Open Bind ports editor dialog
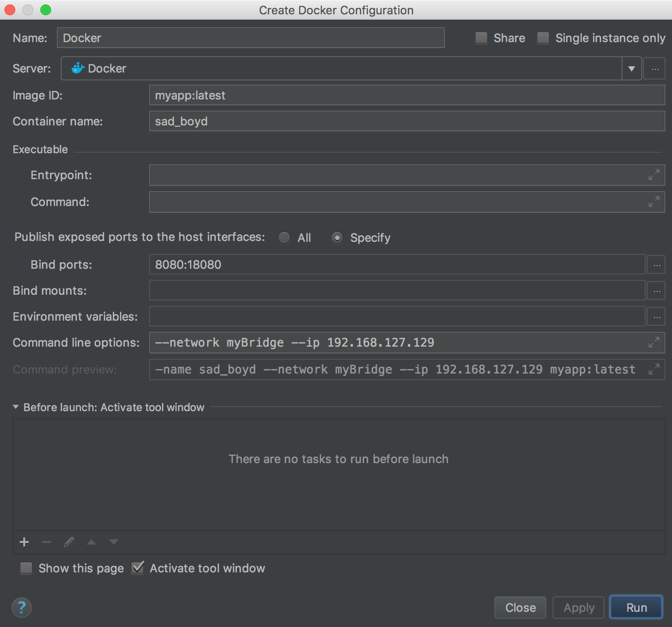 (656, 265)
